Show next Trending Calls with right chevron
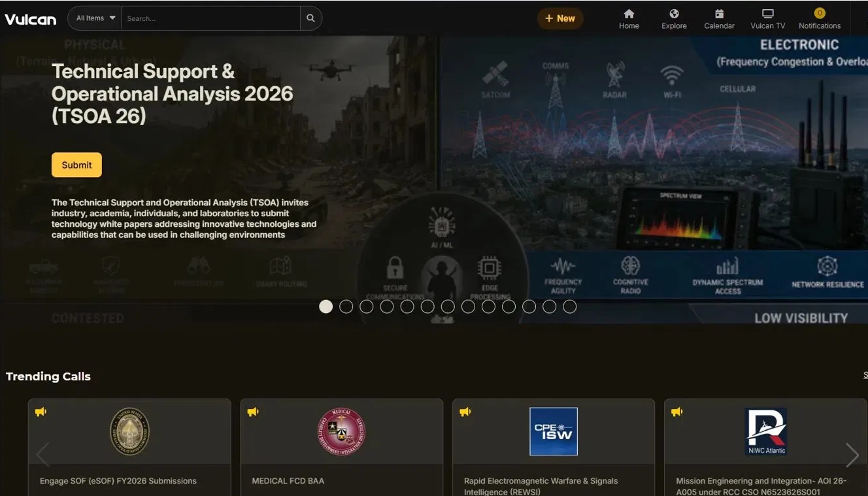This screenshot has height=496, width=868. tap(852, 455)
